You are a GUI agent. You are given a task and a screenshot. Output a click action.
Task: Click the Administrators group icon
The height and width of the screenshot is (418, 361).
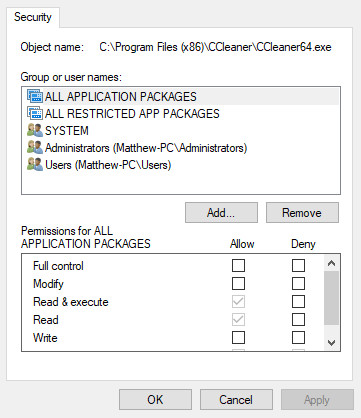coord(35,147)
